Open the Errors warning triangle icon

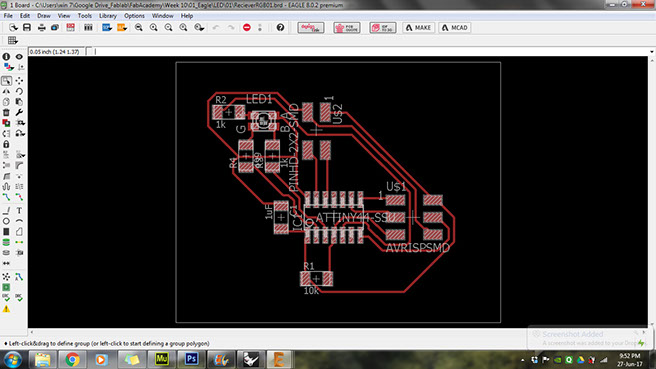[6, 309]
